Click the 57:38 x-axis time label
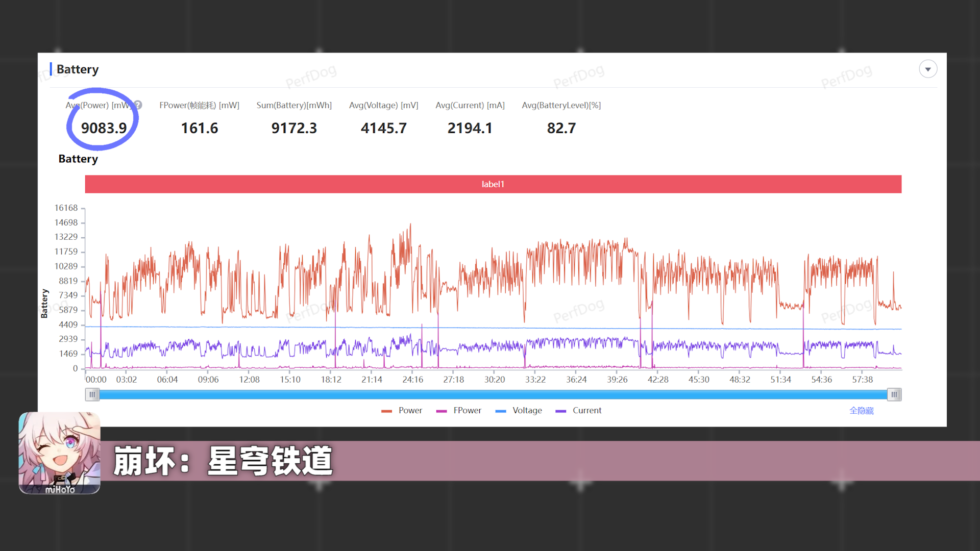 [x=863, y=380]
